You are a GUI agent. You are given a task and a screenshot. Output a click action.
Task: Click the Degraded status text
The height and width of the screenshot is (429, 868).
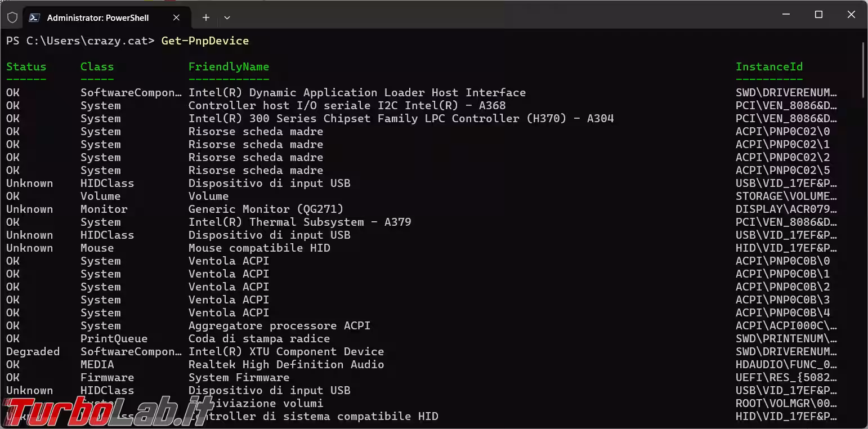click(33, 351)
